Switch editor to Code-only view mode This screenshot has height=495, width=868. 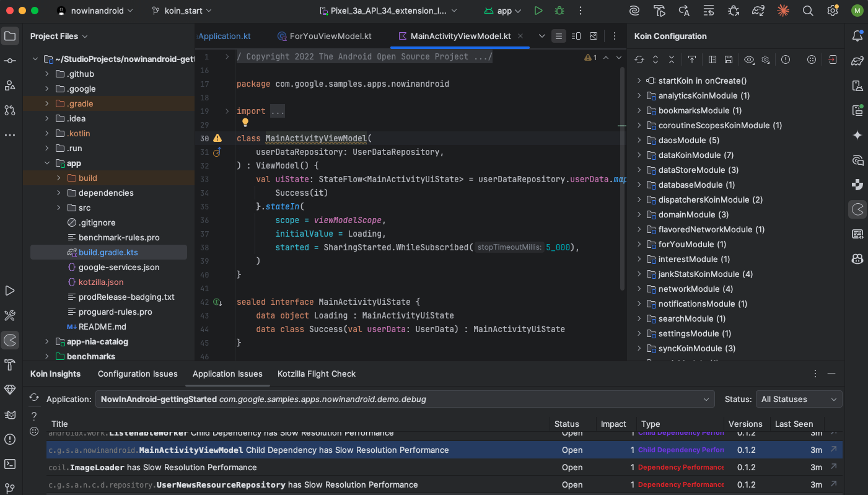(x=559, y=36)
